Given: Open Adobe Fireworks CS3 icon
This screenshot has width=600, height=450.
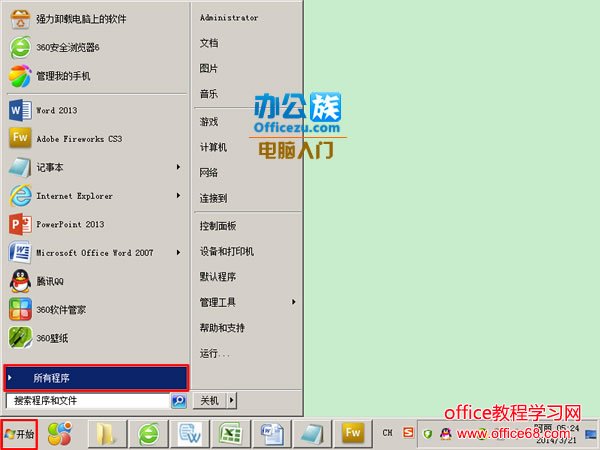Looking at the screenshot, I should coord(20,139).
